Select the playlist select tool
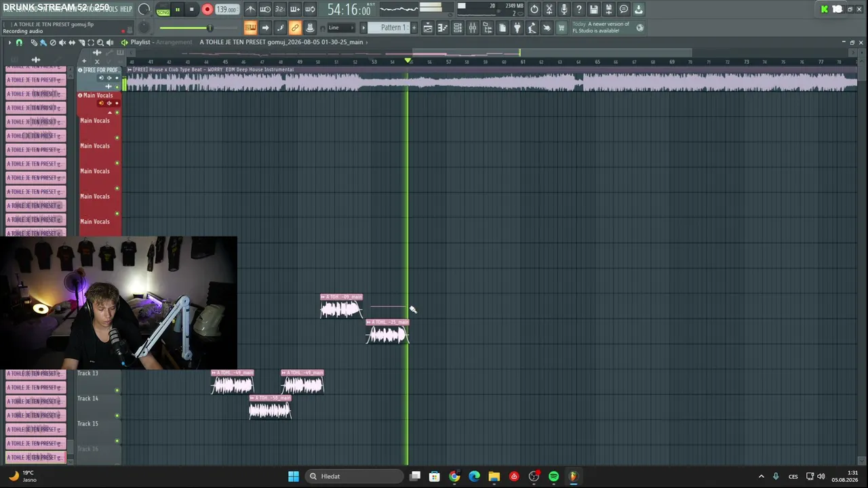This screenshot has width=868, height=488. click(x=91, y=42)
